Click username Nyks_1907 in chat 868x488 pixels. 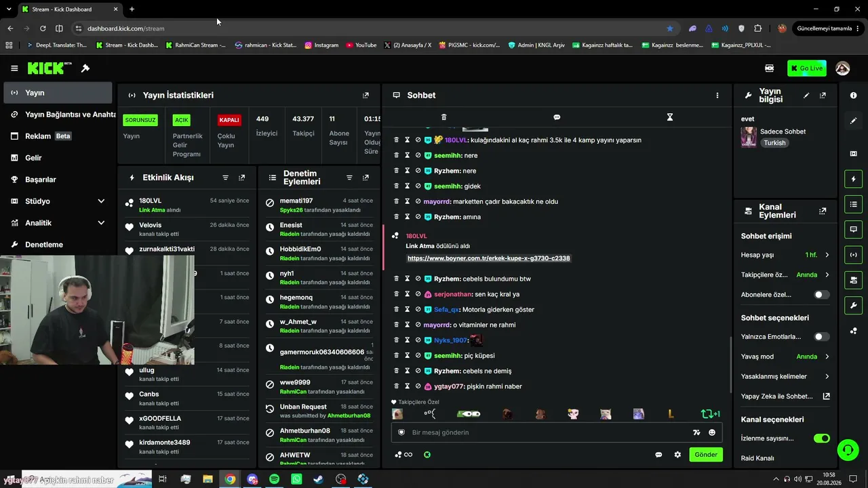[x=450, y=340]
